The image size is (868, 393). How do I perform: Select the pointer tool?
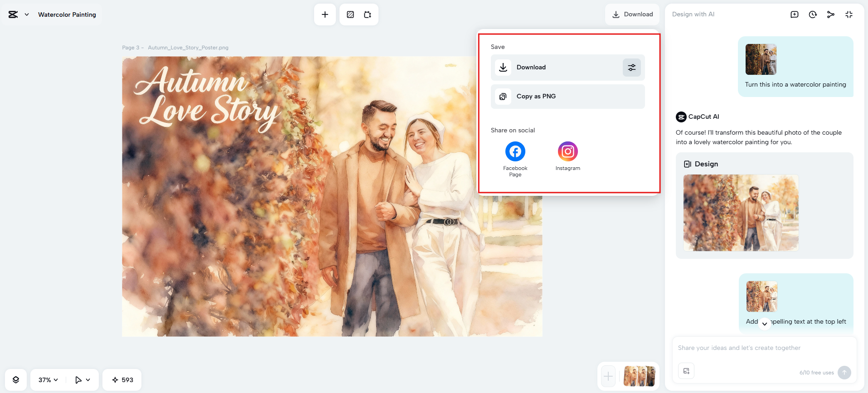78,380
